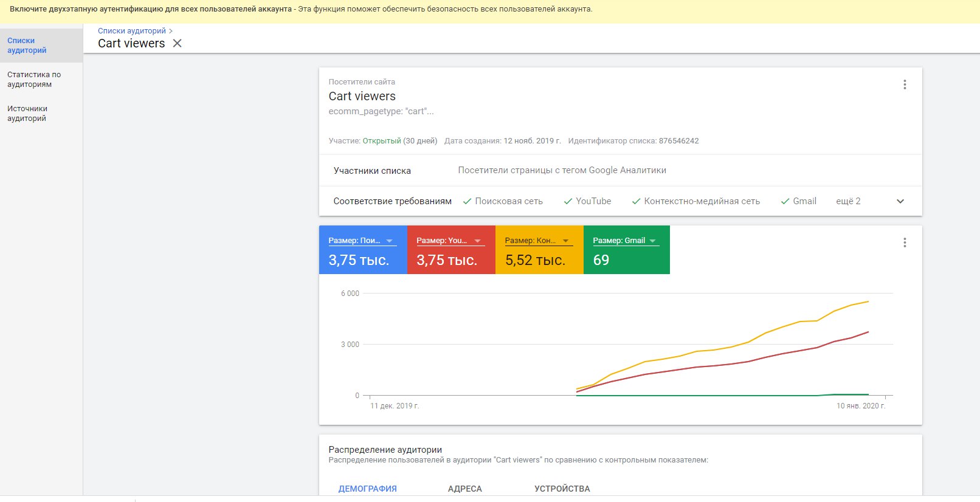Click the Соответствие требованиям label
This screenshot has width=980, height=502.
click(x=392, y=201)
